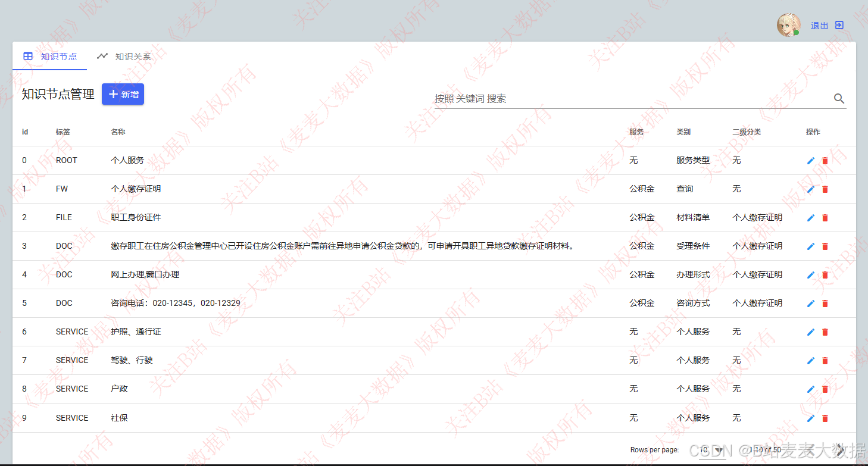Select the FW label cell
868x466 pixels.
(62, 189)
